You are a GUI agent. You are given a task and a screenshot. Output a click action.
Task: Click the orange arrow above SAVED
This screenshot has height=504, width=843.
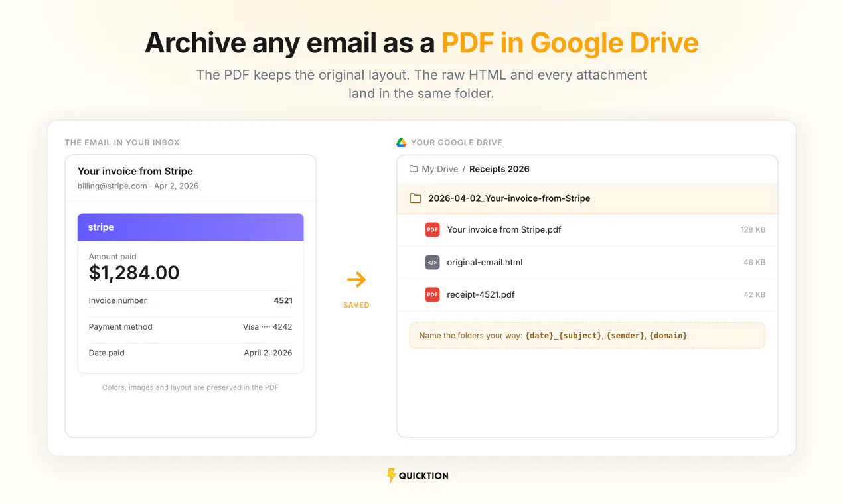[356, 279]
